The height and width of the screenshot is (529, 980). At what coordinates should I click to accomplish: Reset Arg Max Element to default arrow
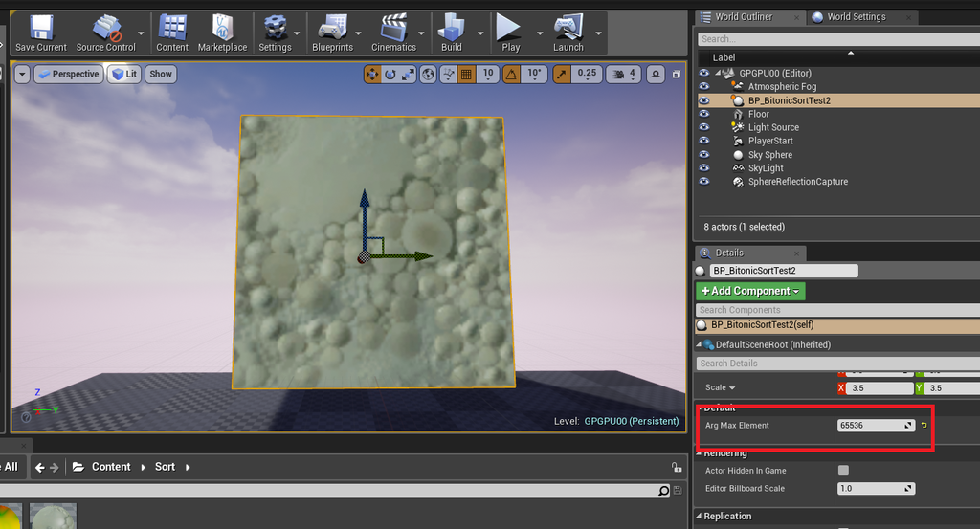pos(924,426)
